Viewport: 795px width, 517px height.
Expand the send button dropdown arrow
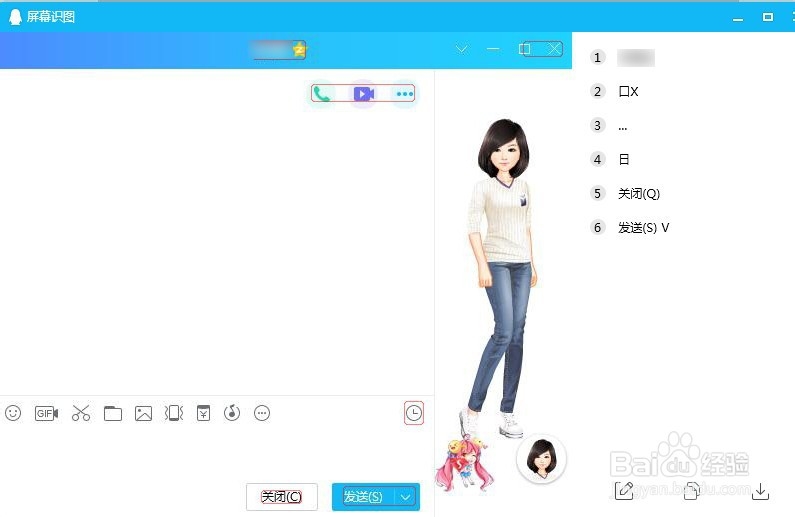(x=406, y=497)
